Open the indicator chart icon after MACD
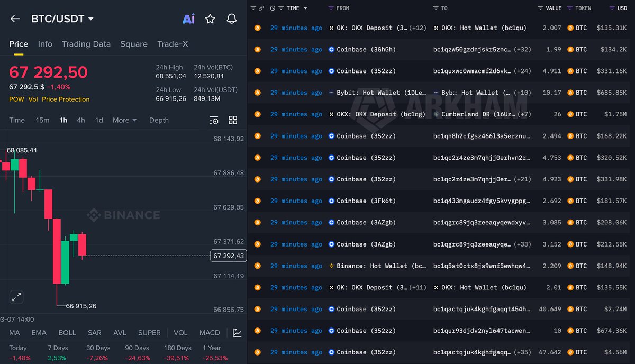Image resolution: width=635 pixels, height=364 pixels. coord(237,333)
